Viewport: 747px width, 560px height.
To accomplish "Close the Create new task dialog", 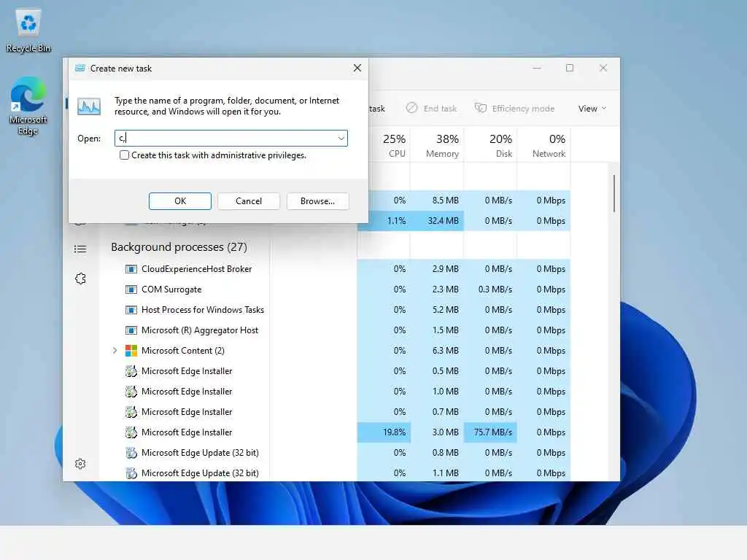I will coord(357,68).
